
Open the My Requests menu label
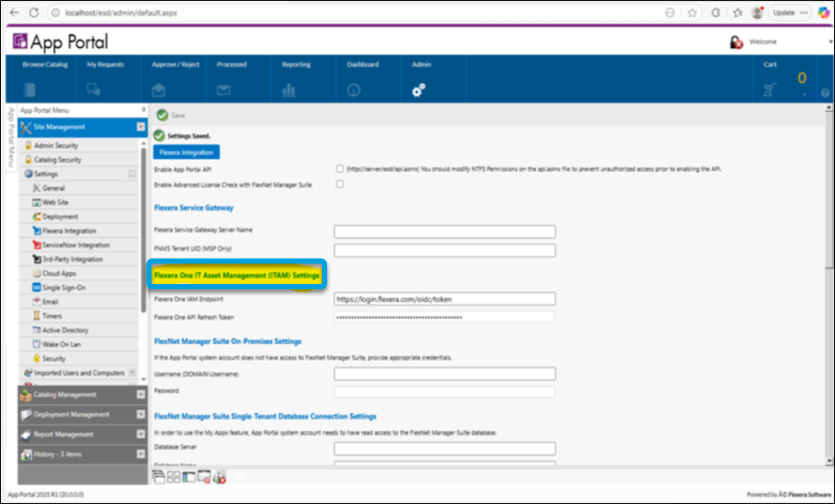click(105, 64)
